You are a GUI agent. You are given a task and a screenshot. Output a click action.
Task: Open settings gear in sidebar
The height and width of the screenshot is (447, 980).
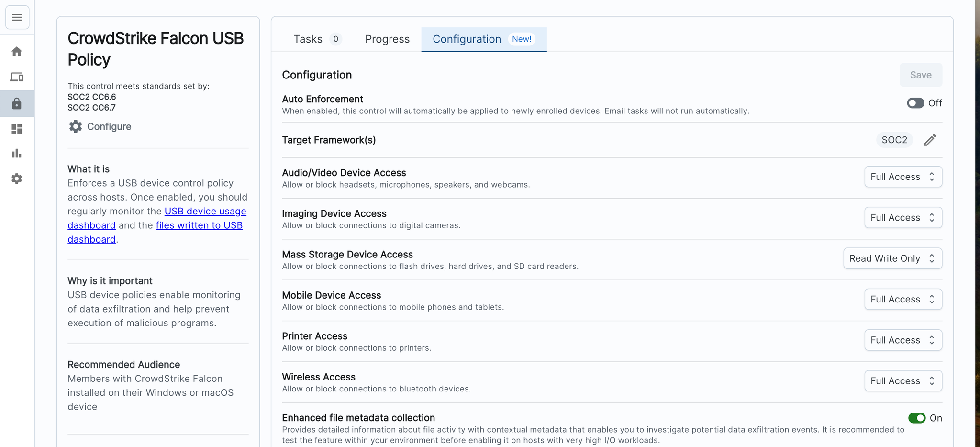coord(17,179)
